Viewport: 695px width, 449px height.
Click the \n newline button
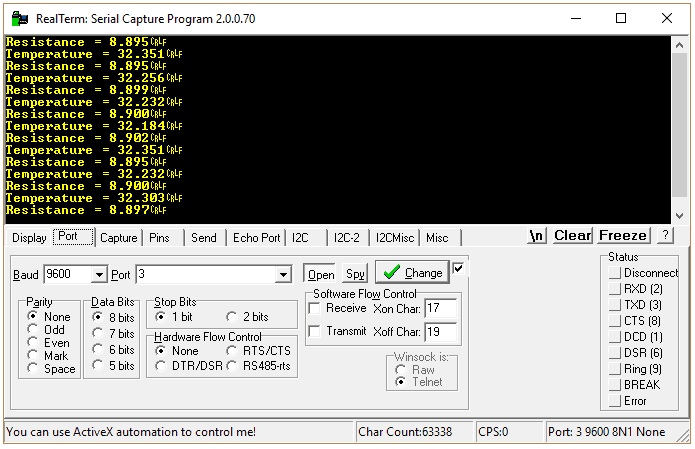click(538, 236)
